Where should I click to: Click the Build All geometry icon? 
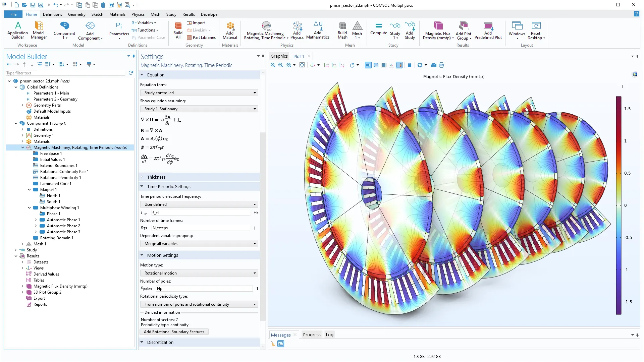[x=178, y=30]
